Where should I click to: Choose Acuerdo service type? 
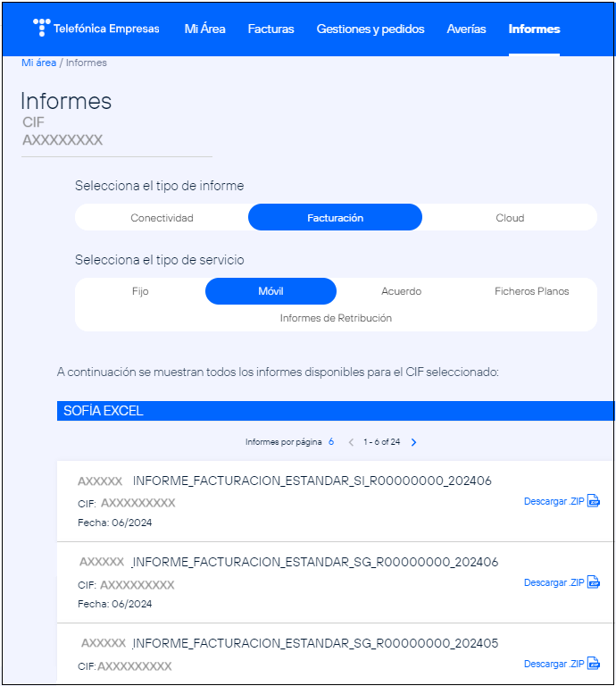click(x=401, y=291)
